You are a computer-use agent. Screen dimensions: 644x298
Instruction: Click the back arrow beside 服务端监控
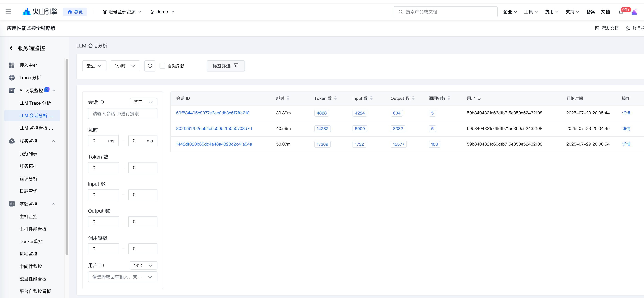[x=11, y=48]
